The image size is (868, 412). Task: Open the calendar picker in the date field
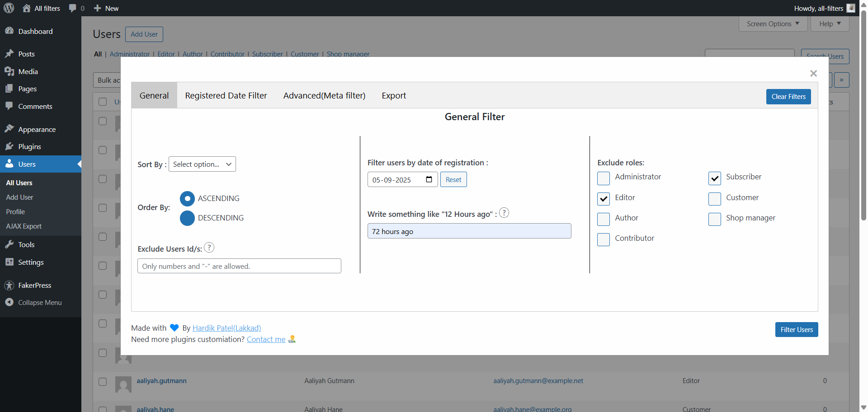click(x=429, y=180)
